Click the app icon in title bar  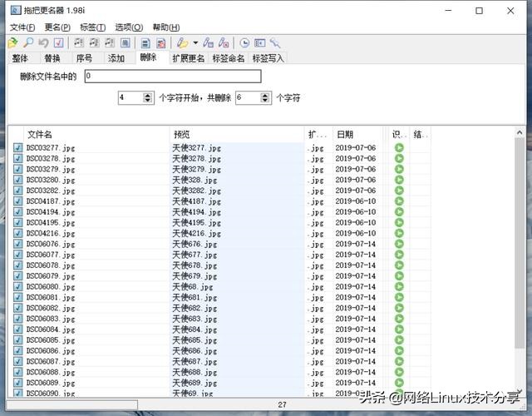(16, 11)
